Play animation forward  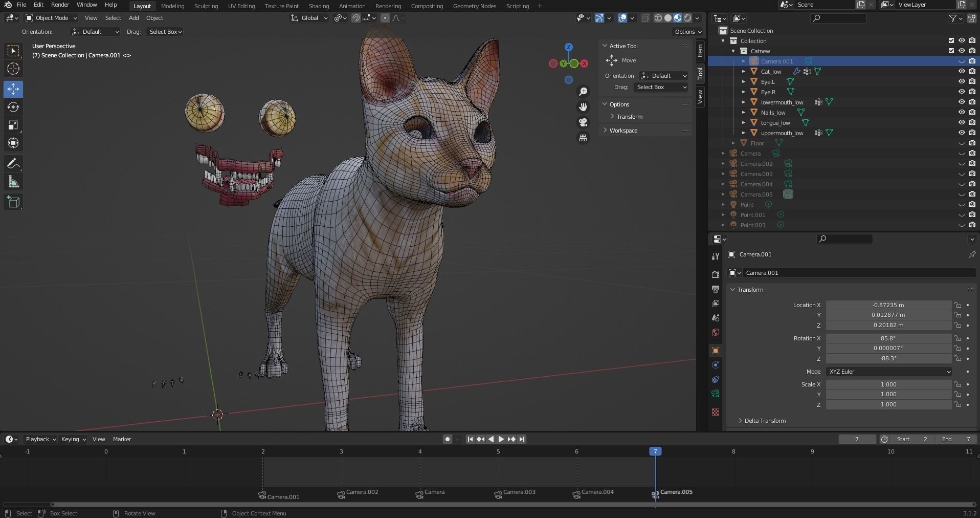pyautogui.click(x=501, y=439)
